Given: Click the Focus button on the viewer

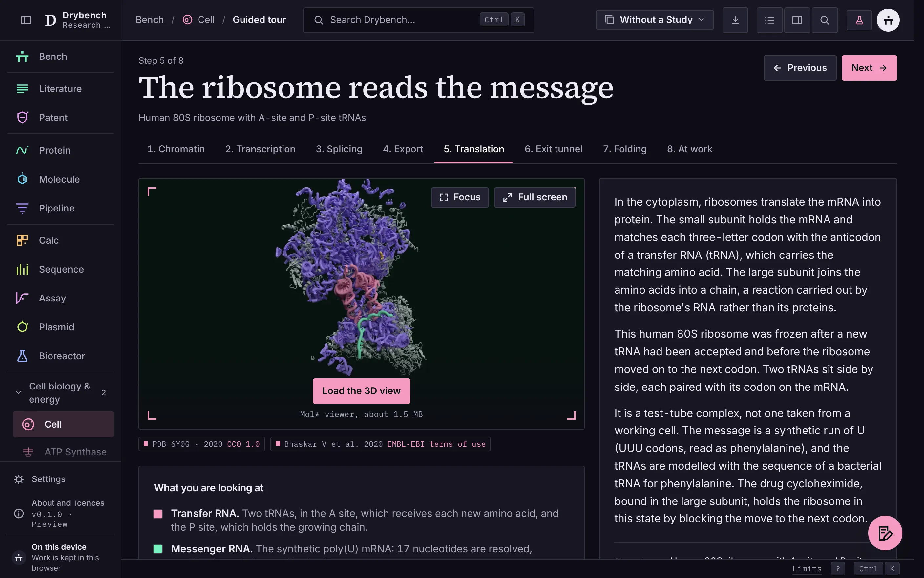Looking at the screenshot, I should (460, 197).
